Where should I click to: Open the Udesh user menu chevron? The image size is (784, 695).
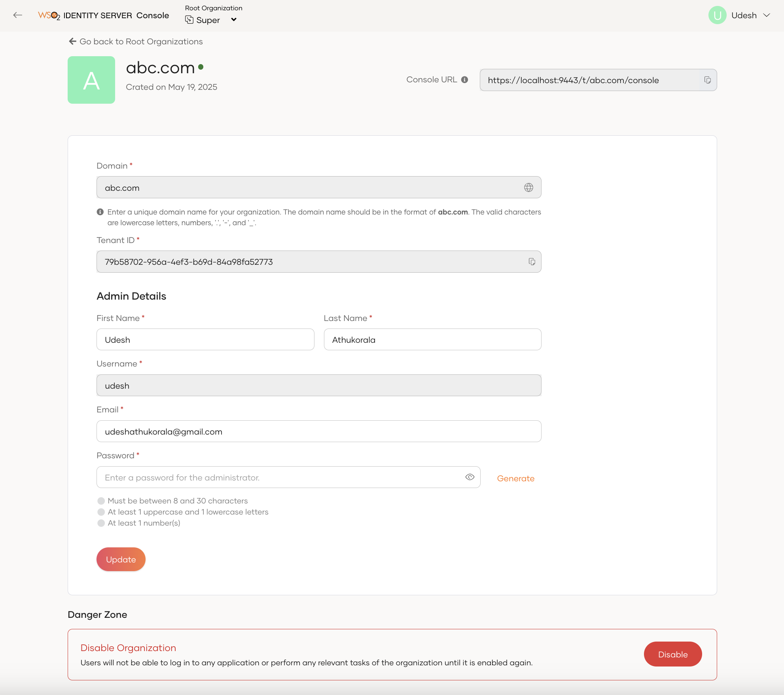pyautogui.click(x=767, y=15)
